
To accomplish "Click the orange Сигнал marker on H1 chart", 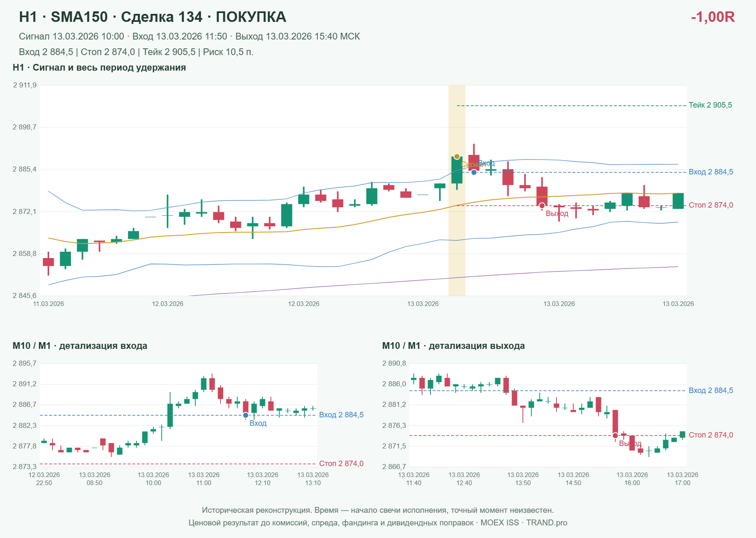I will pos(457,157).
